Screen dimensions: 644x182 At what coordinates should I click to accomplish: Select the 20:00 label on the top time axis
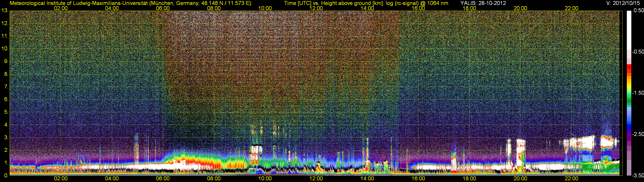[x=521, y=8]
